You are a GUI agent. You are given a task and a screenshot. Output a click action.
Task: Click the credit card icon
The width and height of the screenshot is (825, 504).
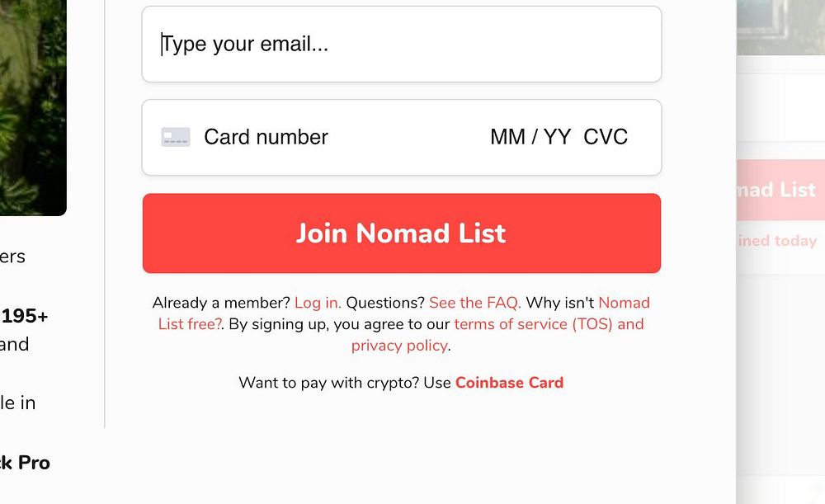coord(176,137)
